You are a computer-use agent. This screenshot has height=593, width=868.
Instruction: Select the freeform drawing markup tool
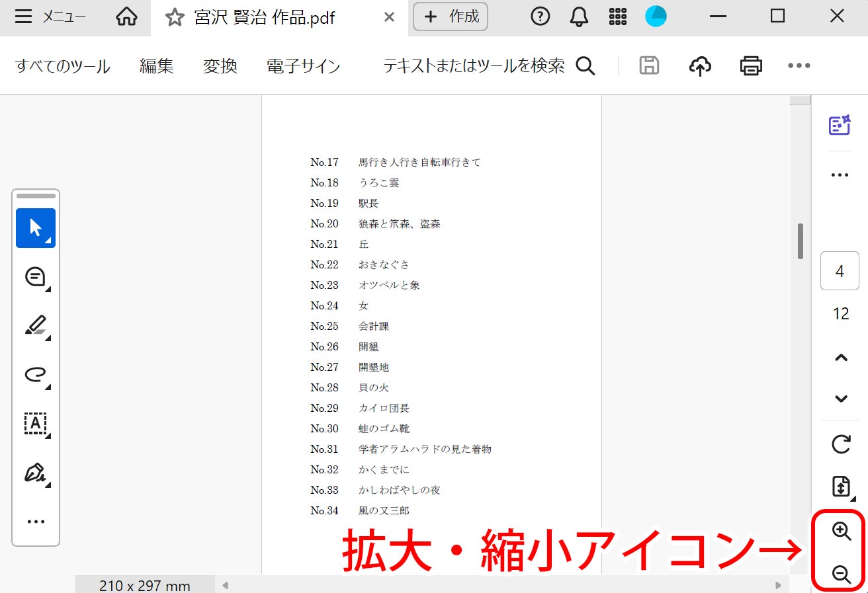(x=35, y=374)
